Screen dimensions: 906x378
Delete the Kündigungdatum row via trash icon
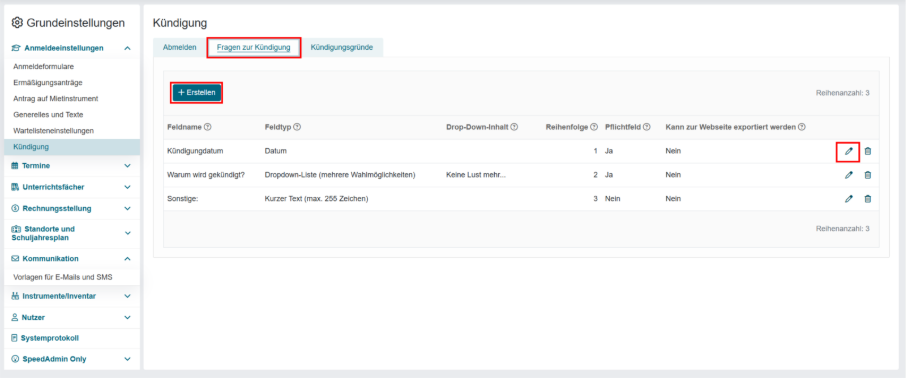pos(867,151)
